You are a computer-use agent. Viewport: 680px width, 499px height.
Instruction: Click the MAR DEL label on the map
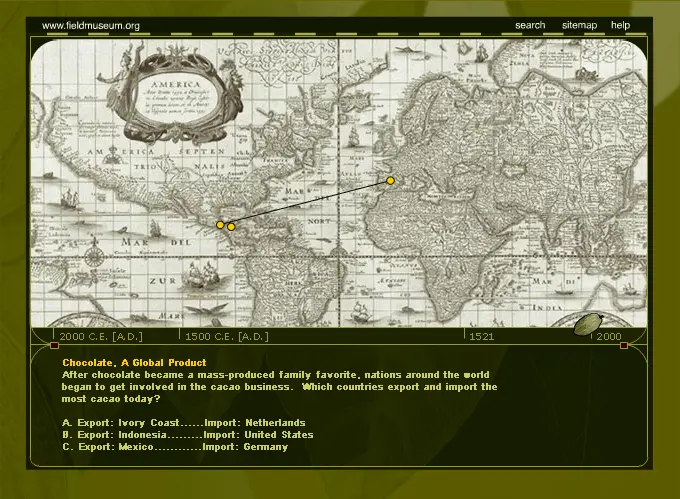pos(155,242)
